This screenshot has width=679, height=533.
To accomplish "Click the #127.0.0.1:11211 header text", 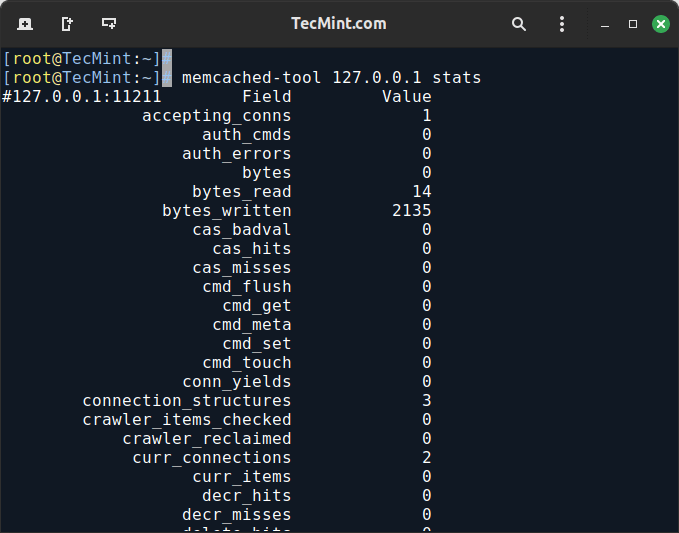I will (x=82, y=97).
